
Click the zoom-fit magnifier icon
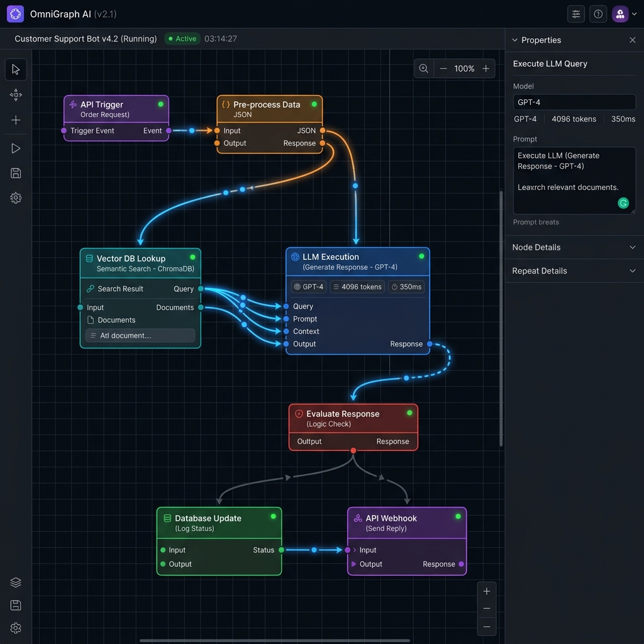point(424,69)
